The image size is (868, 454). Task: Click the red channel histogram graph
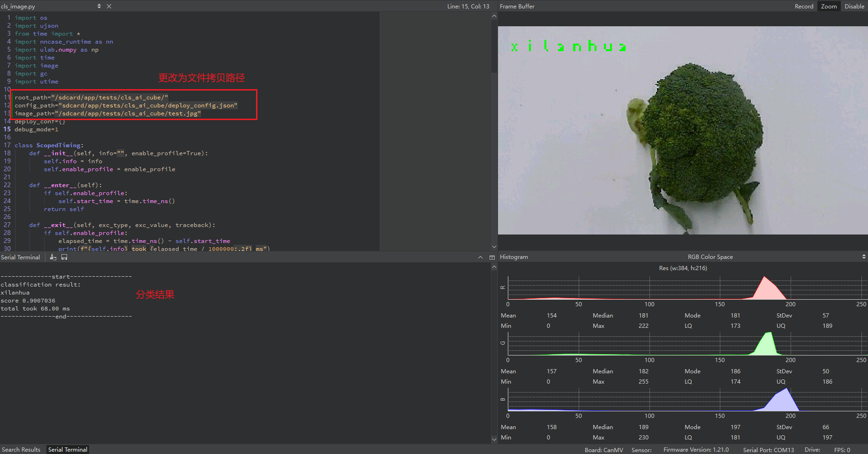[687, 288]
